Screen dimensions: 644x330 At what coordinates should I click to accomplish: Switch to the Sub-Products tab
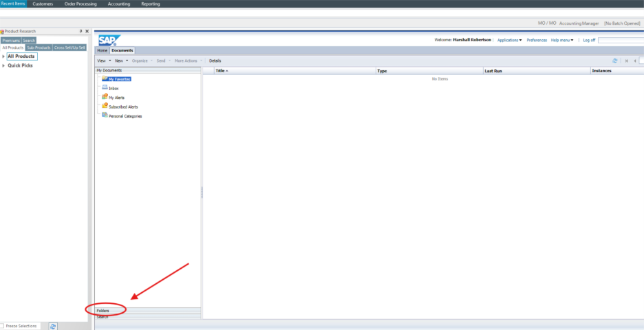39,47
